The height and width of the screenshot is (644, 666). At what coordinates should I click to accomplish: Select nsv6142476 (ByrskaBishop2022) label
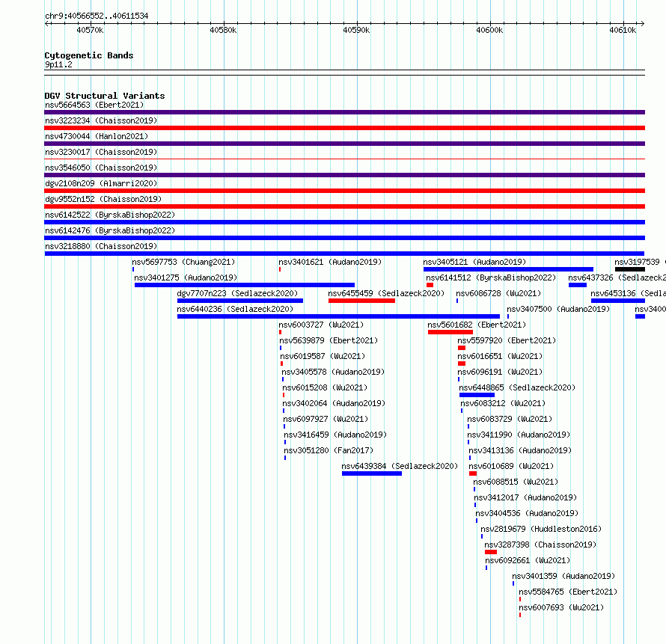click(110, 230)
